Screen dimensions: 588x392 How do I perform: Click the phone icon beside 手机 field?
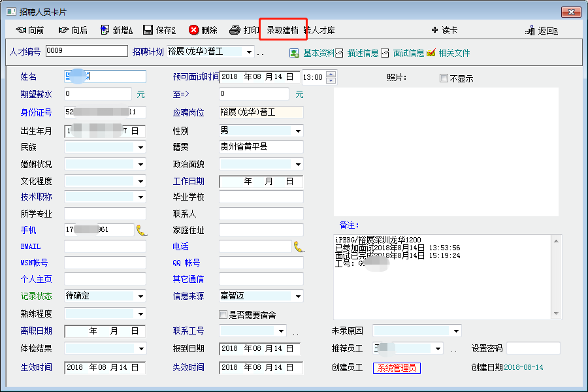[x=142, y=230]
